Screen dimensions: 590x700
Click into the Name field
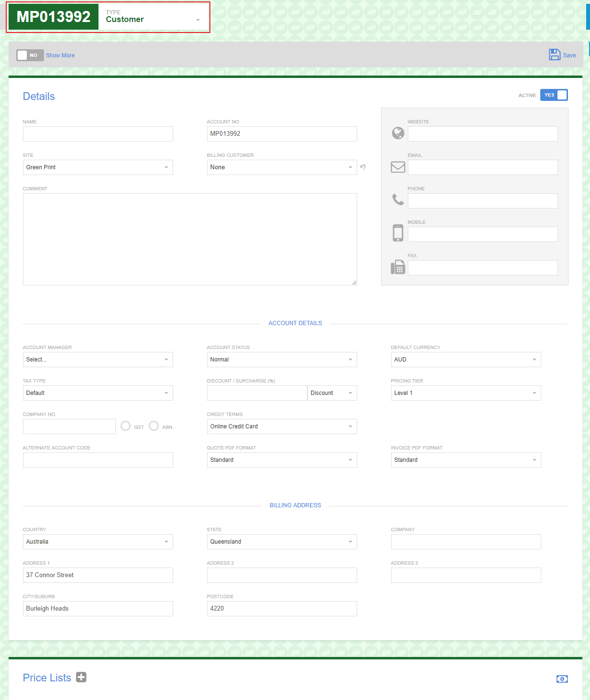click(98, 134)
